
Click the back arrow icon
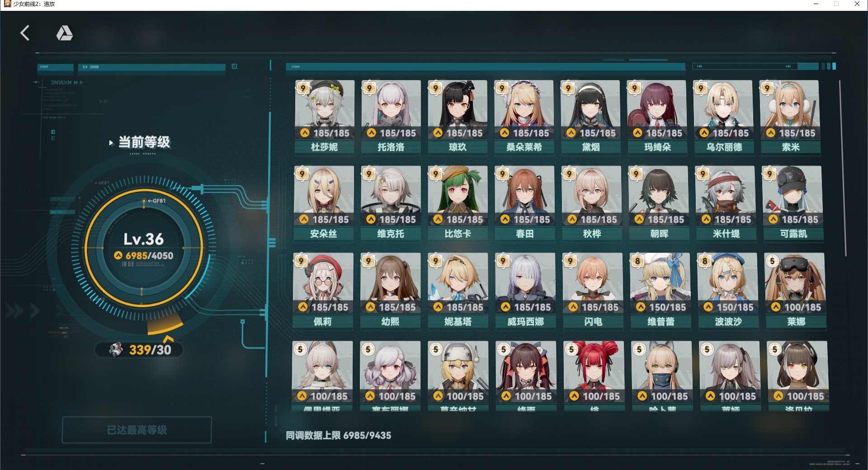(25, 33)
